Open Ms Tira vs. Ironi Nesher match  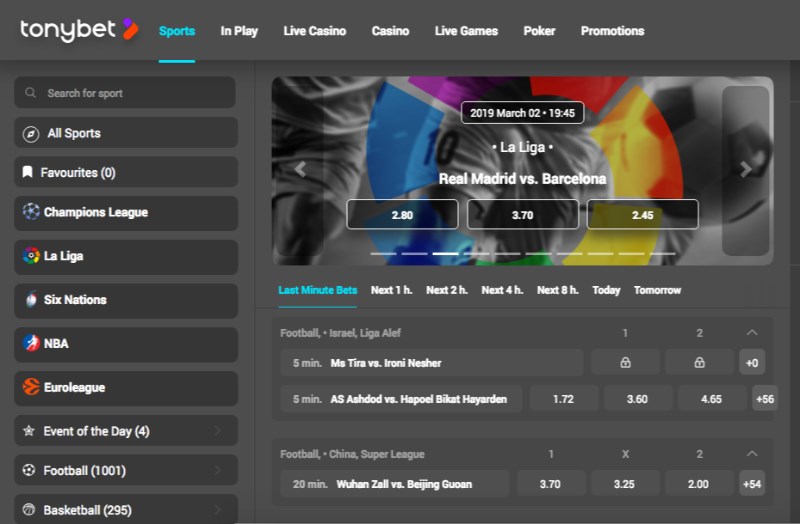click(432, 362)
